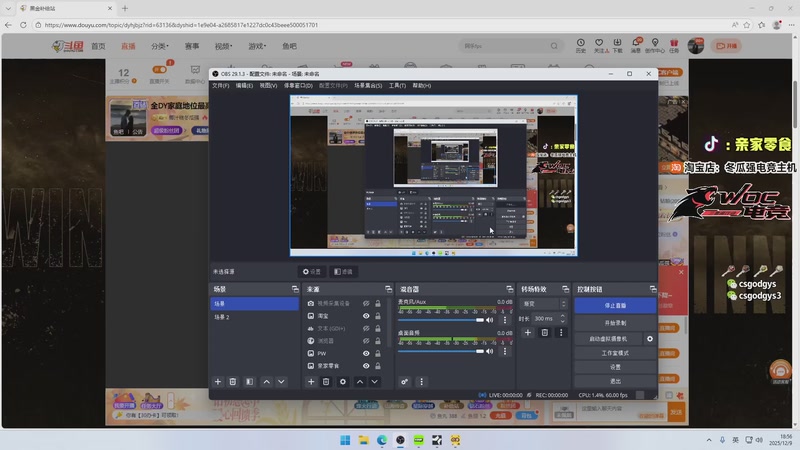
Task: Click the 开始录制 button
Action: 615,323
